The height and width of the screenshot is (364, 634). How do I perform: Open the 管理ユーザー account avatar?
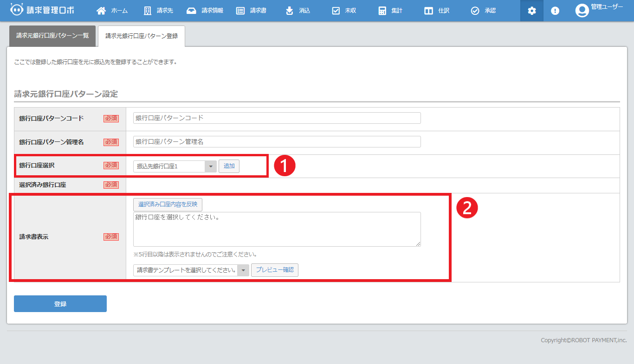pos(582,11)
